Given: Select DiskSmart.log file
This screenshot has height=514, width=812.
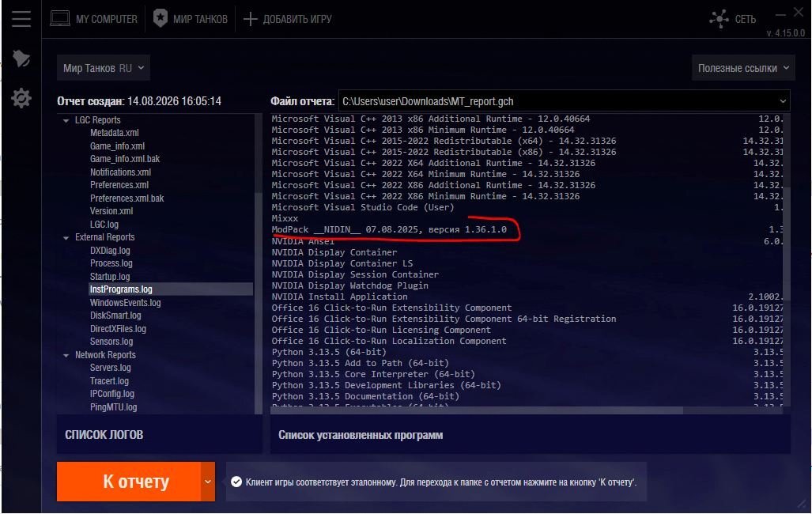Looking at the screenshot, I should pyautogui.click(x=115, y=315).
